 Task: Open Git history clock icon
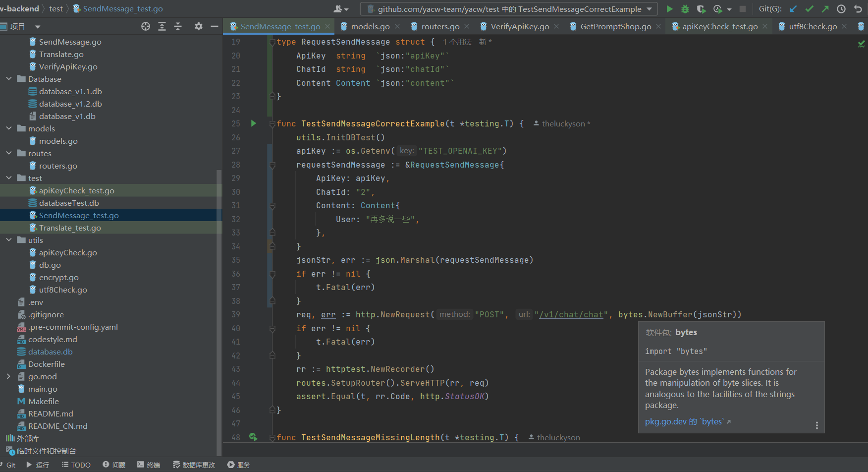tap(841, 9)
